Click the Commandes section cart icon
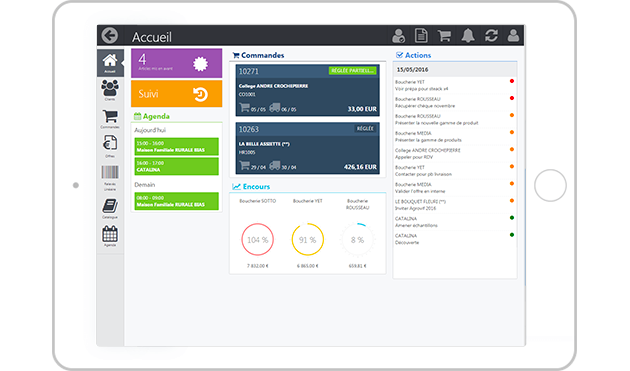 point(236,55)
